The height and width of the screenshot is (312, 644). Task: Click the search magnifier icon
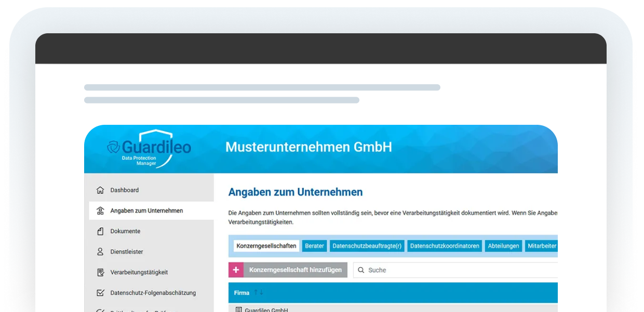(x=361, y=270)
